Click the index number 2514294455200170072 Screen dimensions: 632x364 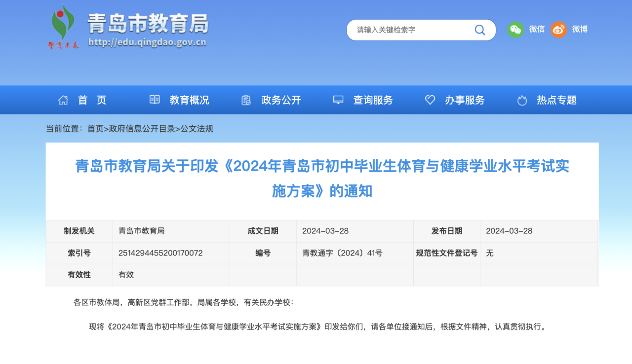160,253
